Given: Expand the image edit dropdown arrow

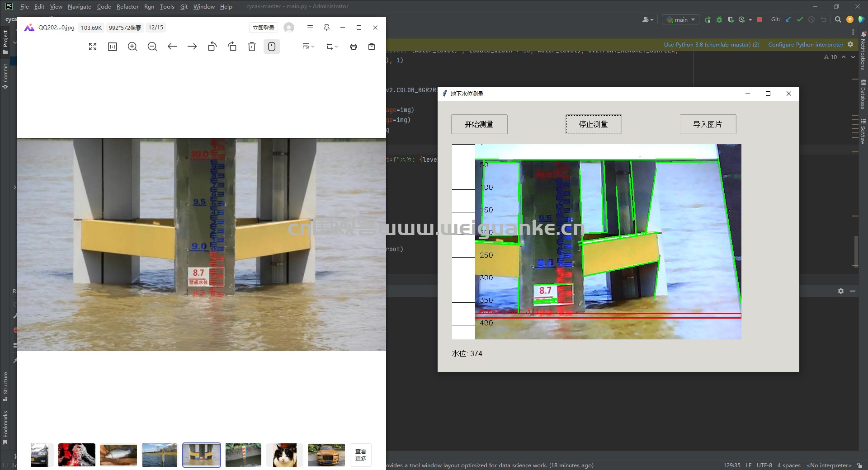Looking at the screenshot, I should 313,47.
